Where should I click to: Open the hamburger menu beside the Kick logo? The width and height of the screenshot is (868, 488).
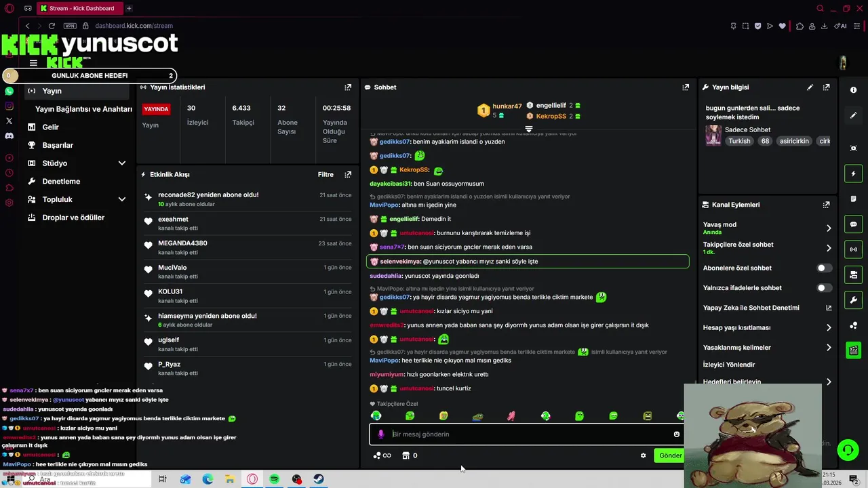[x=33, y=63]
